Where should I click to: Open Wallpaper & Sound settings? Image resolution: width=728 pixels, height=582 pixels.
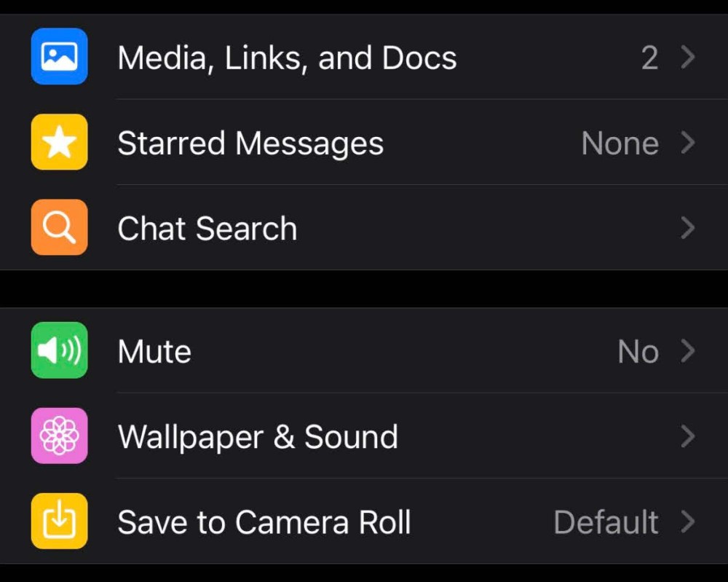pos(258,437)
